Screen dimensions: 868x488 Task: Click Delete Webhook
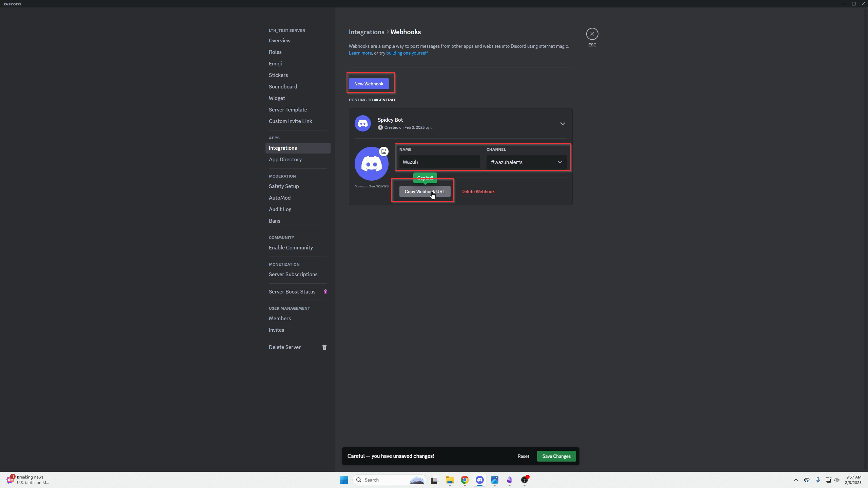coord(477,191)
